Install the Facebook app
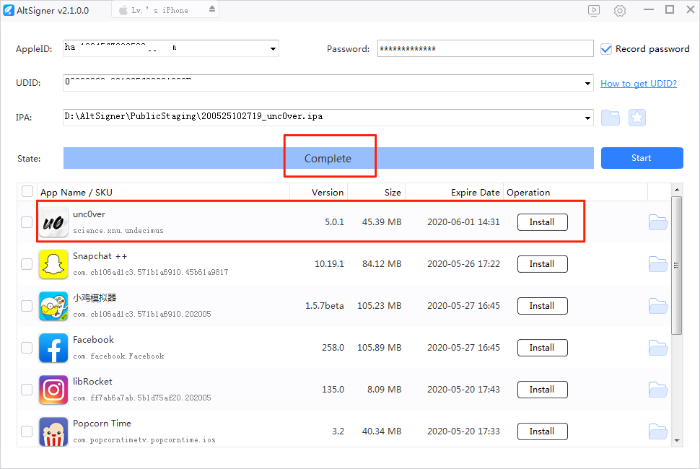 click(542, 348)
